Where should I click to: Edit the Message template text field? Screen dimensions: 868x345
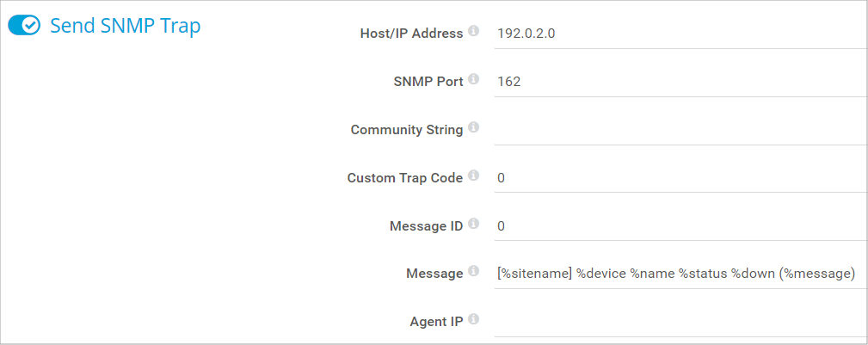[x=676, y=274]
